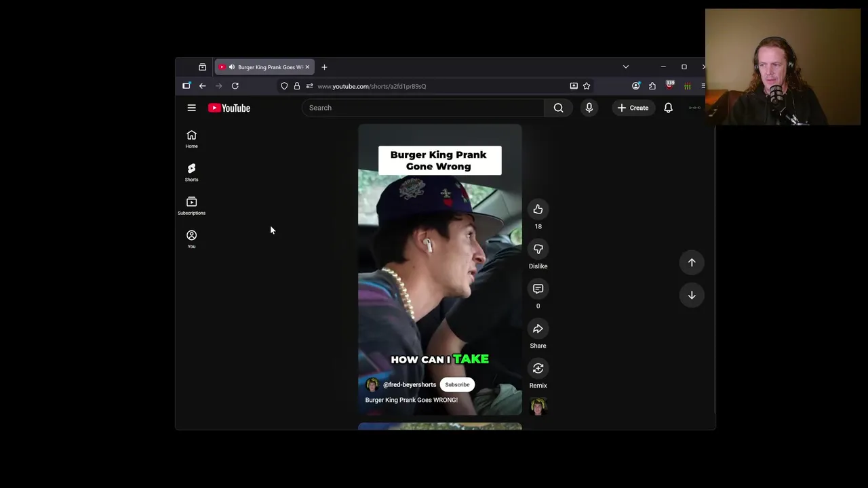Open the colorful bars extension icon
The height and width of the screenshot is (488, 868).
click(x=687, y=86)
